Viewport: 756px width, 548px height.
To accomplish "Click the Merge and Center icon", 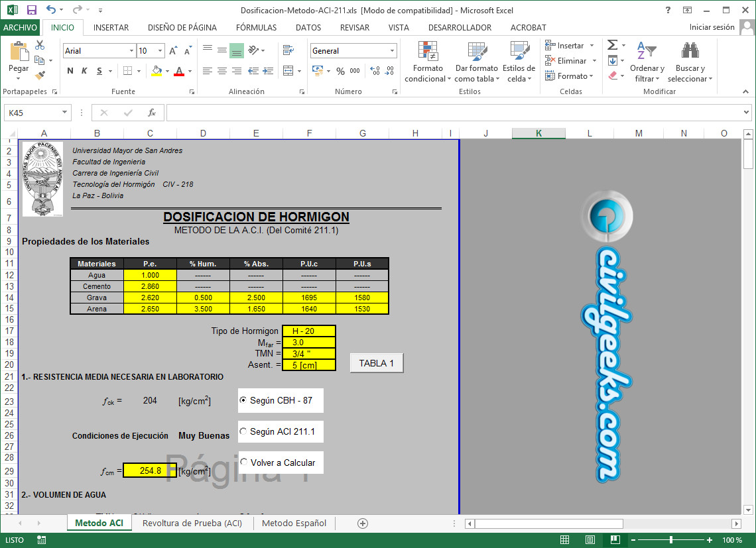I will point(288,71).
